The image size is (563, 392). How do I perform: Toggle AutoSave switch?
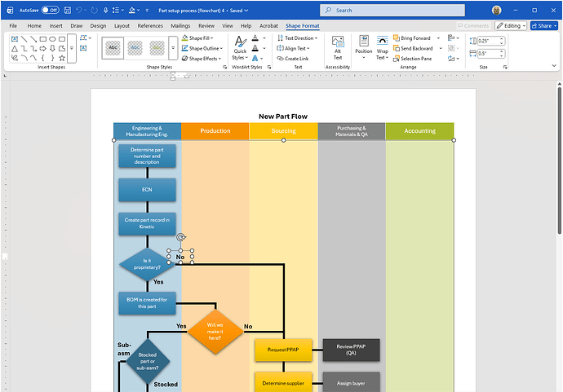50,10
